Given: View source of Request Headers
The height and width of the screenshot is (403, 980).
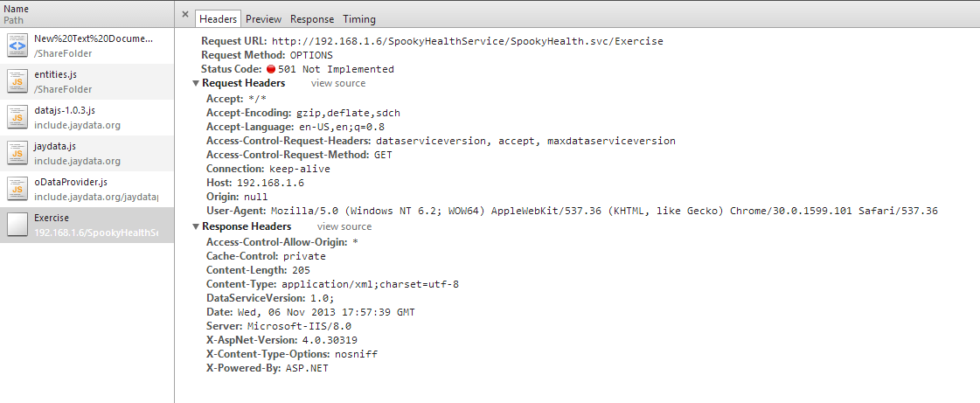Looking at the screenshot, I should 338,83.
